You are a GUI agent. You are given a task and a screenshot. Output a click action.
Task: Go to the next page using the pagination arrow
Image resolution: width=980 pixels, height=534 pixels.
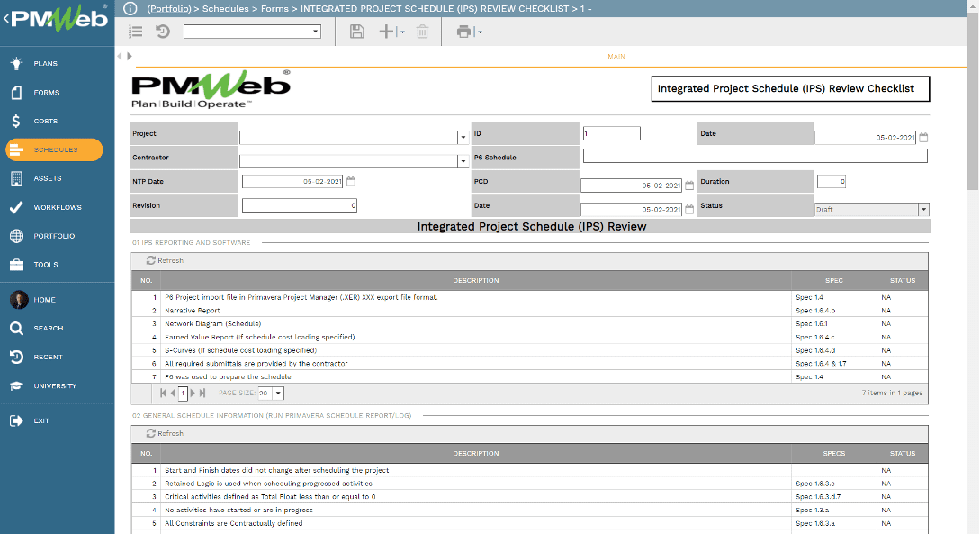pyautogui.click(x=192, y=393)
